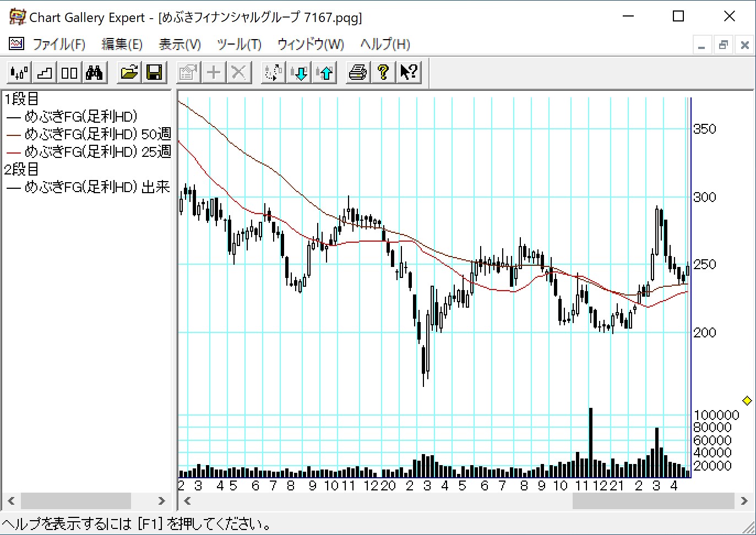This screenshot has width=756, height=535.
Task: Click the yellow question mark help icon
Action: [x=383, y=73]
